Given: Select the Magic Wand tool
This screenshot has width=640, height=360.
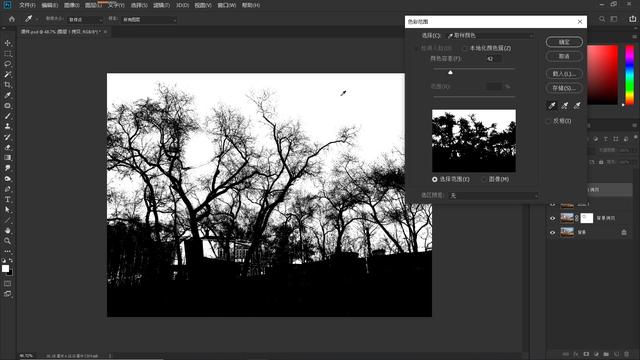Looking at the screenshot, I should point(7,75).
